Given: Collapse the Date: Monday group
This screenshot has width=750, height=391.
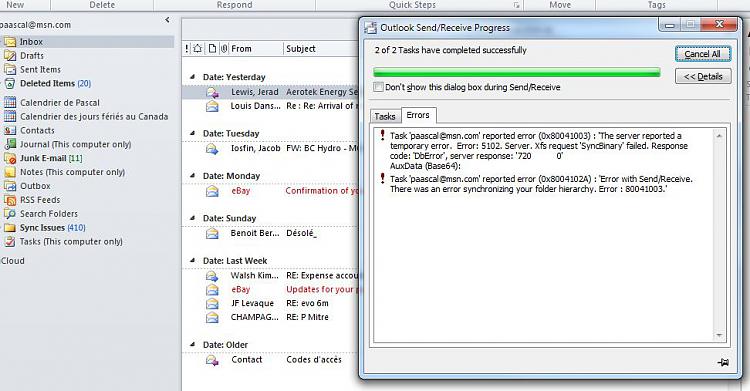Looking at the screenshot, I should [x=192, y=176].
